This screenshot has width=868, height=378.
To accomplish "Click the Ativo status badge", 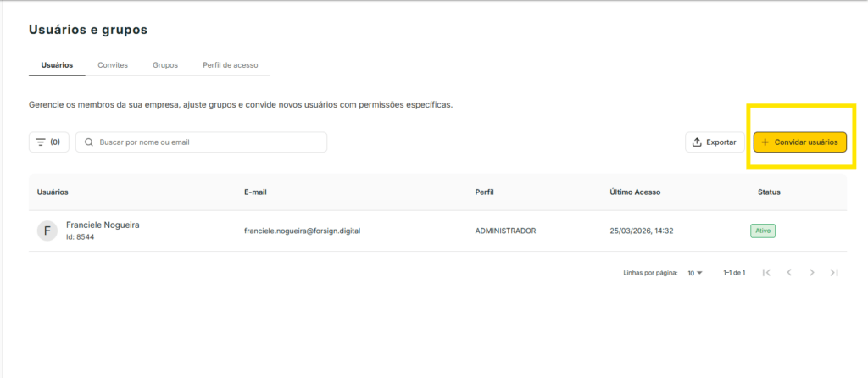I will pyautogui.click(x=763, y=231).
